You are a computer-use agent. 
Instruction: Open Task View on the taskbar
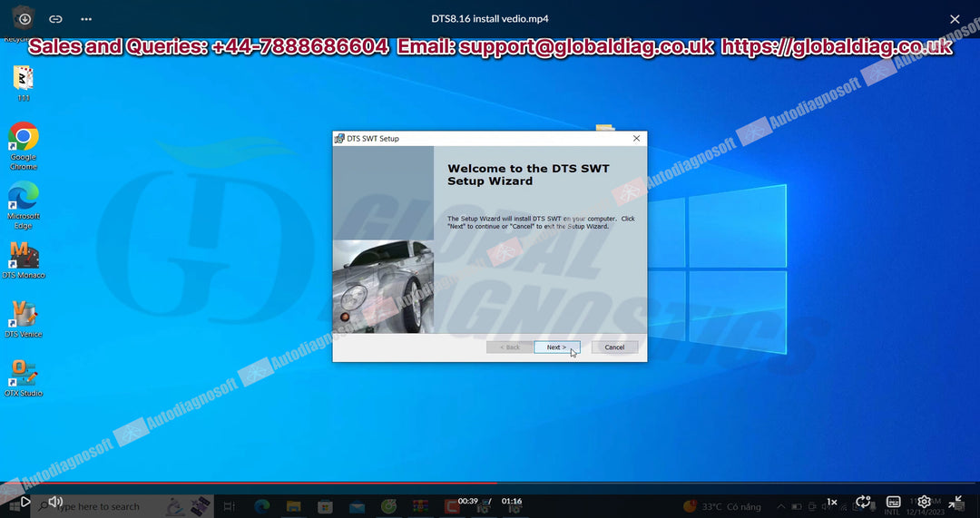(229, 506)
